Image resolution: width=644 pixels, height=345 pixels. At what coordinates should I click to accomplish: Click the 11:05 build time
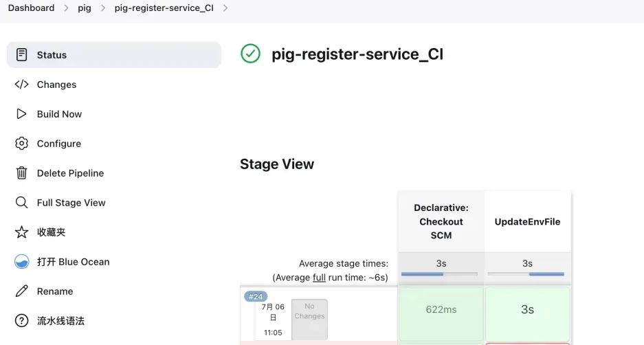click(x=273, y=333)
